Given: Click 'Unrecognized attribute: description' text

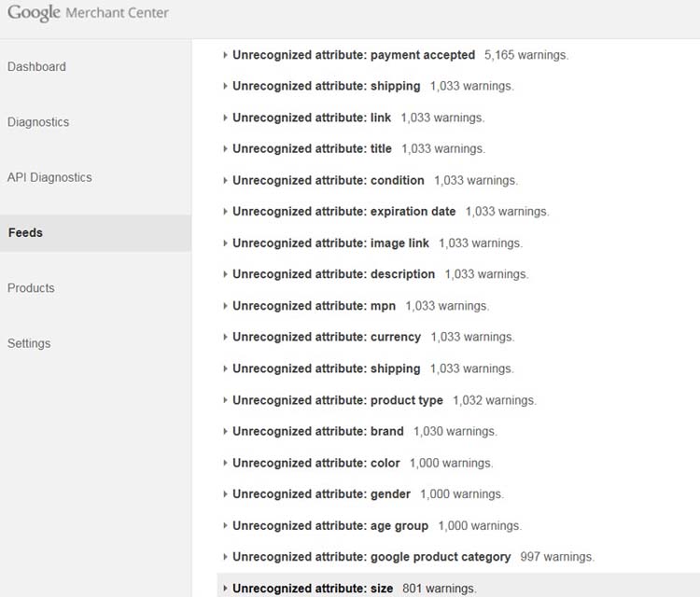Looking at the screenshot, I should (x=333, y=274).
